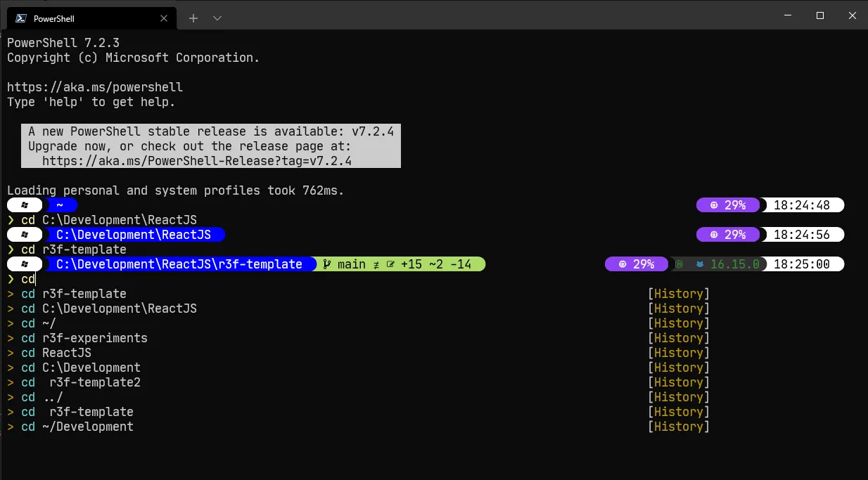
Task: Click the git branch icon before 'main'
Action: click(326, 264)
